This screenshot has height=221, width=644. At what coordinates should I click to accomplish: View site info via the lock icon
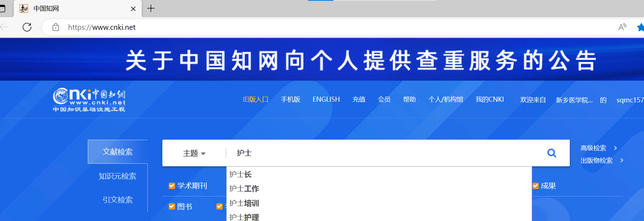tap(56, 27)
